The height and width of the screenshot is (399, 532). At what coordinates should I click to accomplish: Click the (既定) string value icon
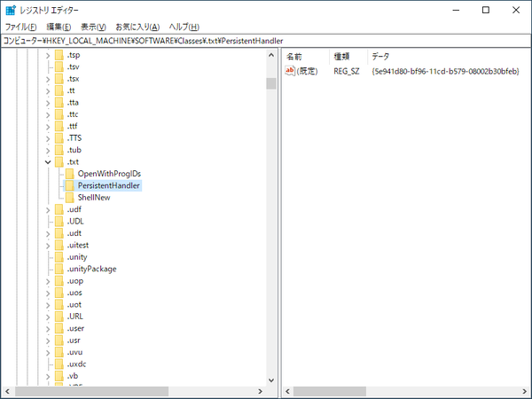tap(290, 71)
